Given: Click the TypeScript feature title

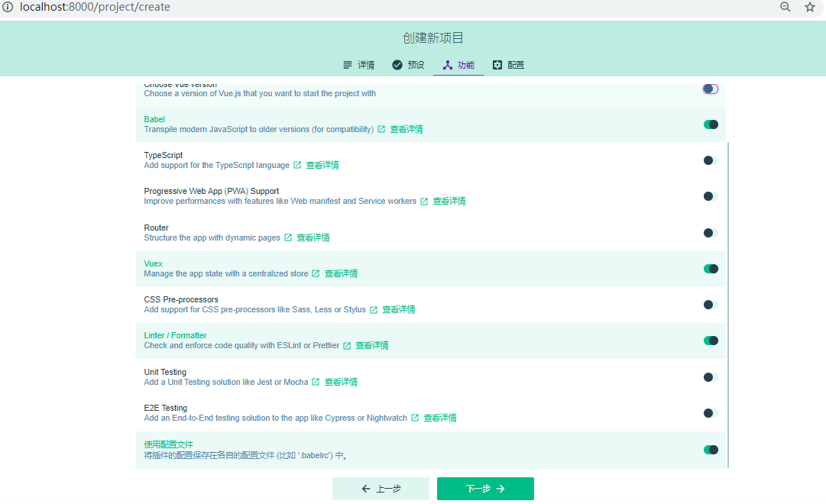Looking at the screenshot, I should point(164,155).
